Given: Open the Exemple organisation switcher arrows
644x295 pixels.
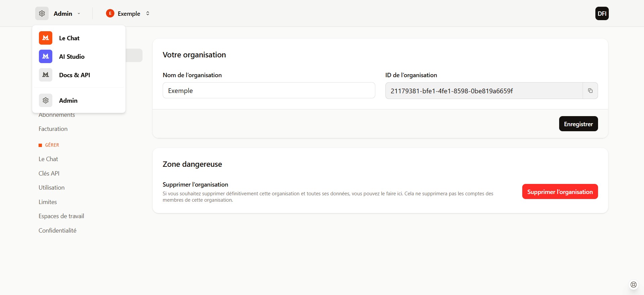Looking at the screenshot, I should click(148, 13).
